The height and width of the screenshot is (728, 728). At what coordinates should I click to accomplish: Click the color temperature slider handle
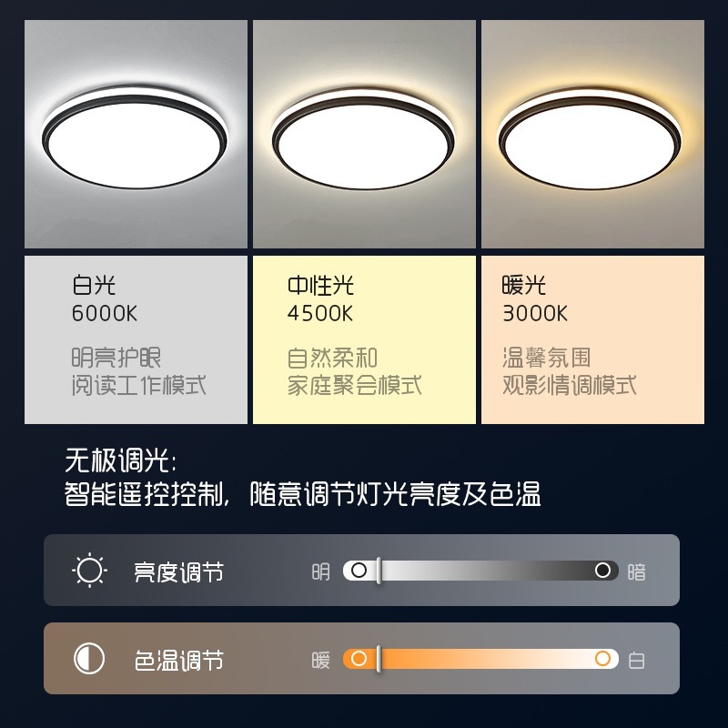[x=379, y=658]
